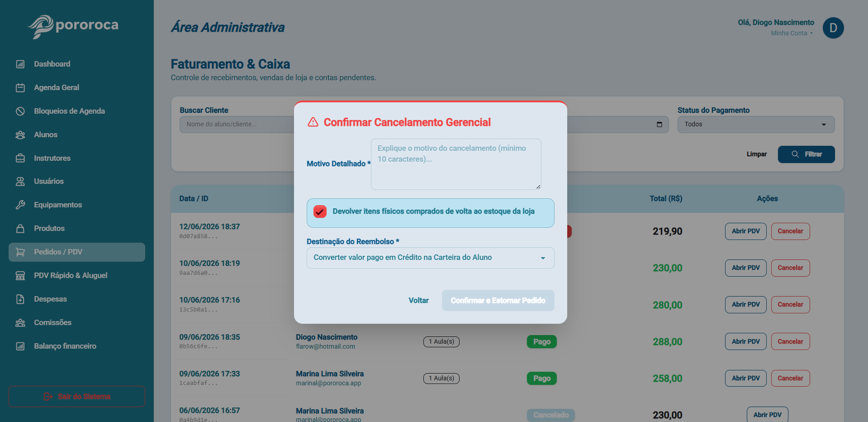Click Cancelar for the 280,00 order
This screenshot has width=868, height=422.
(x=790, y=305)
